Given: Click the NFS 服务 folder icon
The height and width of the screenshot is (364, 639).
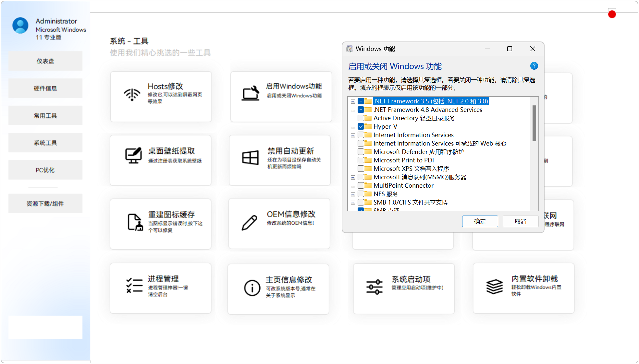Looking at the screenshot, I should [x=368, y=194].
